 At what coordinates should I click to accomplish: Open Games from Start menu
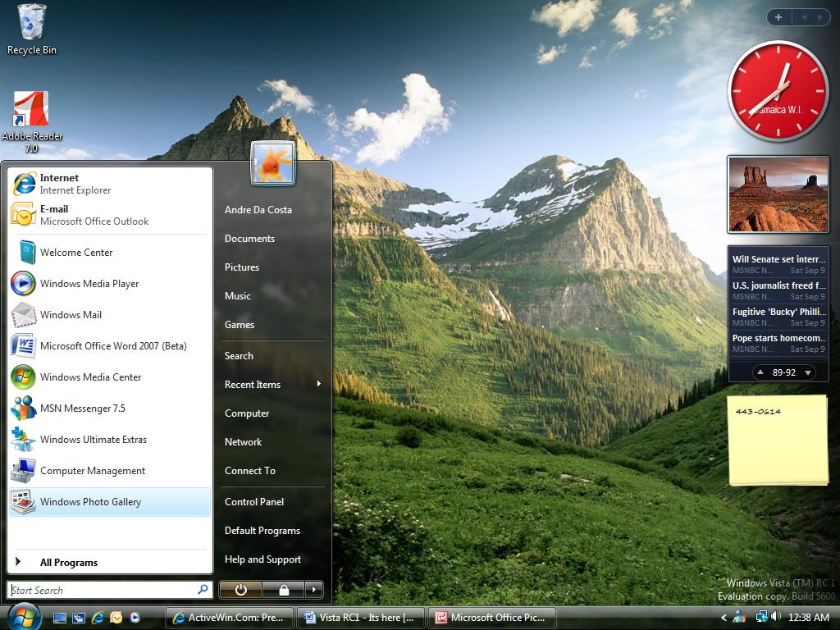tap(272, 324)
